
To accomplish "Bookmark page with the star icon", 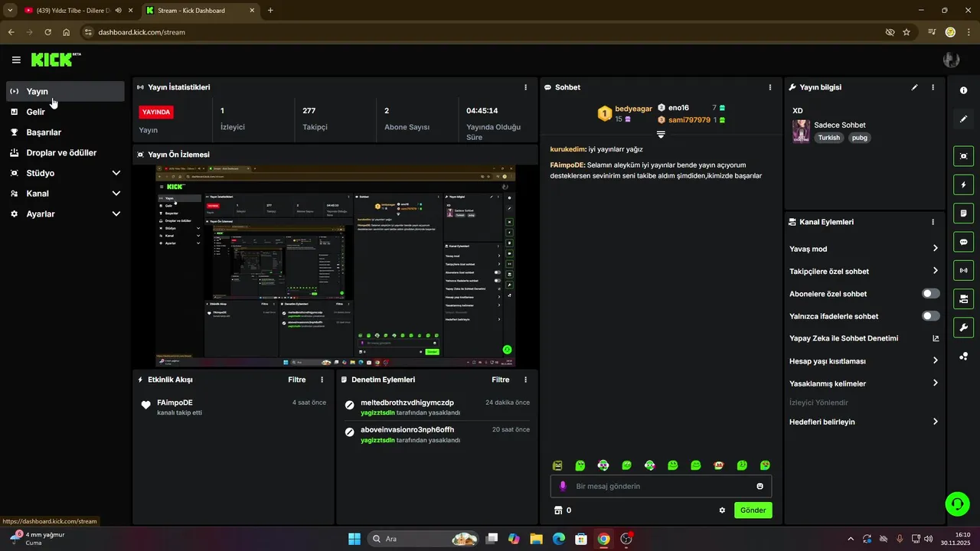I will (x=906, y=32).
